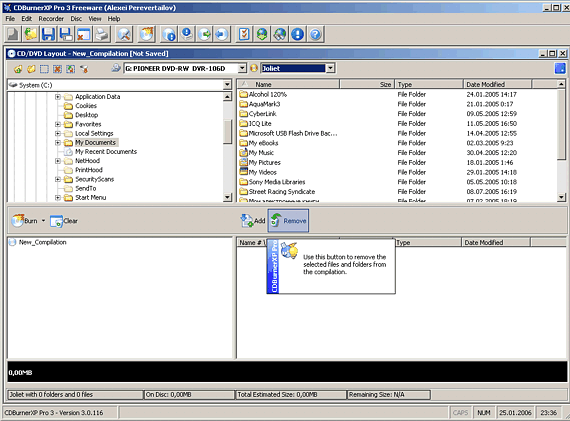Click the Open compilation folder icon
The height and width of the screenshot is (421, 570).
click(x=31, y=34)
